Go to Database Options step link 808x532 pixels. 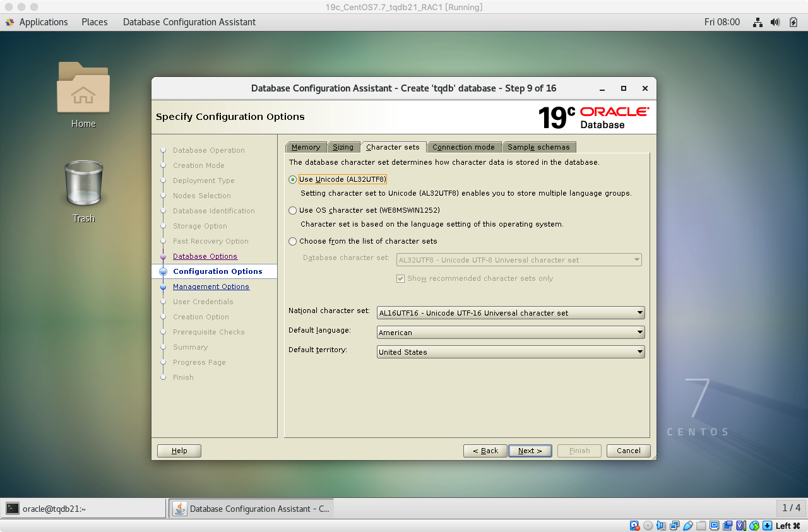(205, 256)
